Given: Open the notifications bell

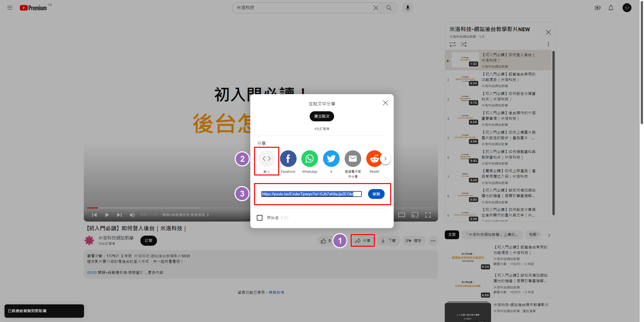Looking at the screenshot, I should pos(611,8).
